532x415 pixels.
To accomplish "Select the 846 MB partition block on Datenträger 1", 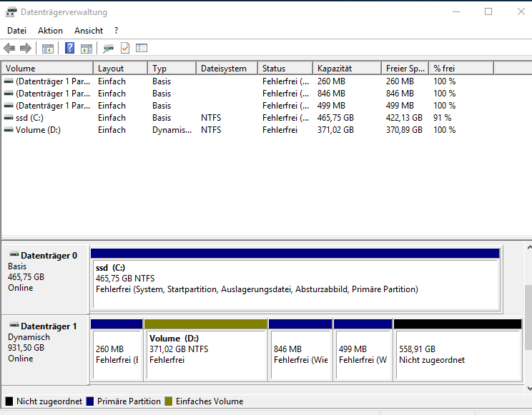I will pos(300,350).
